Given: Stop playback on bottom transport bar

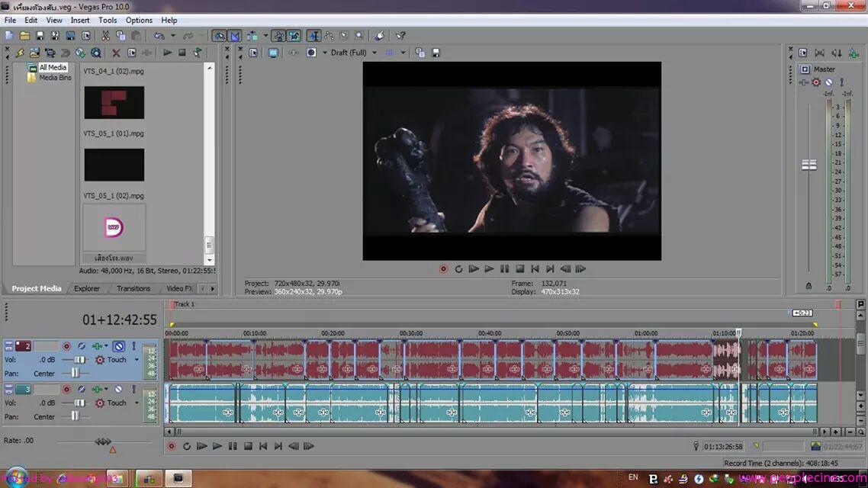Looking at the screenshot, I should point(248,446).
